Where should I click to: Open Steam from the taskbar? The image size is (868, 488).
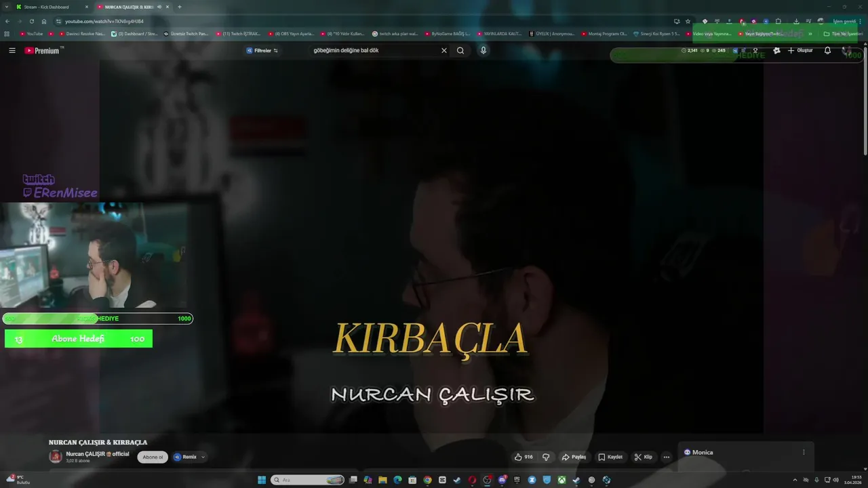[457, 480]
